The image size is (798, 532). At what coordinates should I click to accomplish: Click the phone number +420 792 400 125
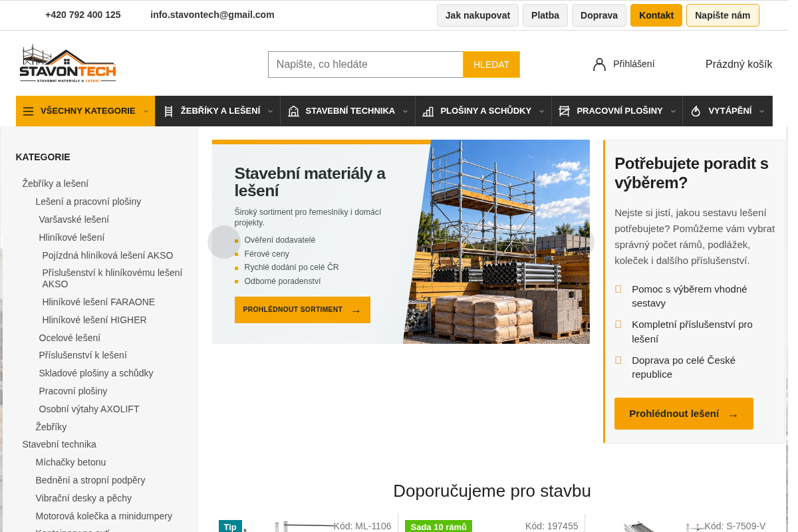tap(83, 15)
